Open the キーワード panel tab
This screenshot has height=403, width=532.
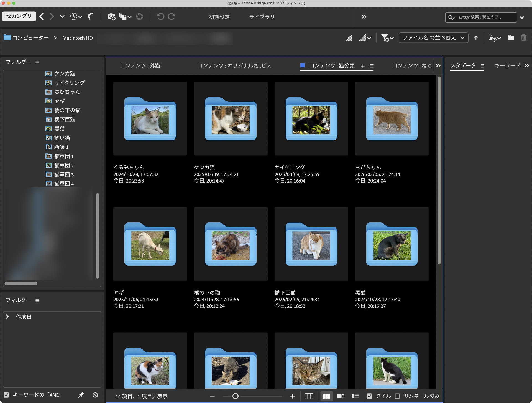(508, 65)
